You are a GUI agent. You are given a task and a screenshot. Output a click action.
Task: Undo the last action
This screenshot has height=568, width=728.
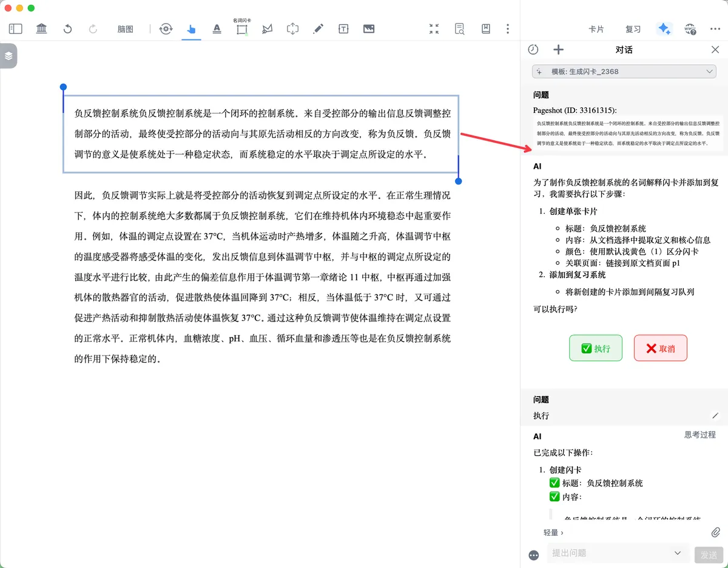click(x=68, y=29)
